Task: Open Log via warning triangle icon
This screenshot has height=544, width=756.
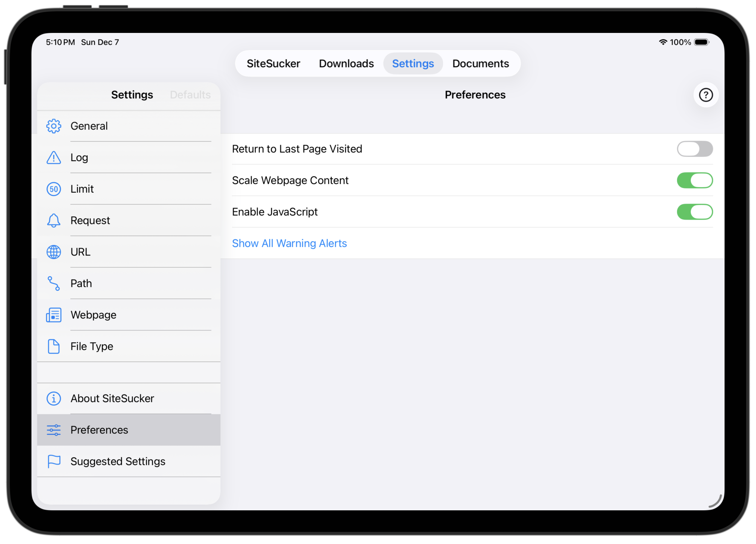Action: pyautogui.click(x=54, y=158)
